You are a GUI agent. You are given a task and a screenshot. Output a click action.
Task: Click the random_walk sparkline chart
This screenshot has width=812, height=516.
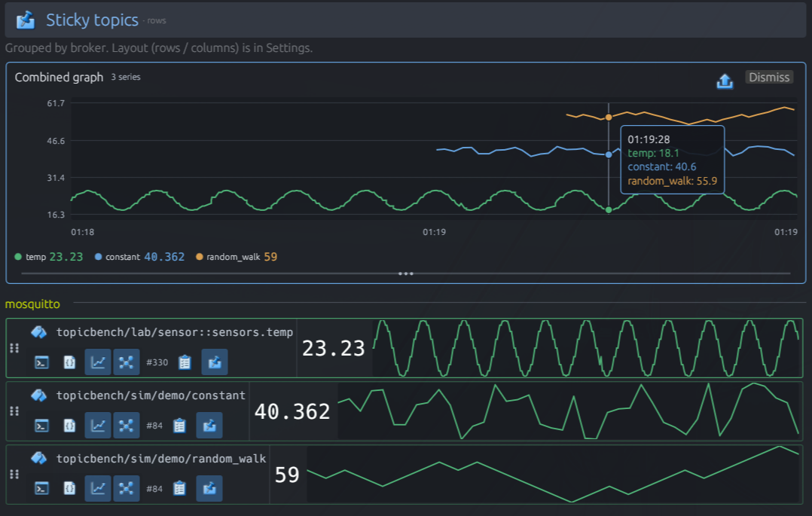coord(554,475)
